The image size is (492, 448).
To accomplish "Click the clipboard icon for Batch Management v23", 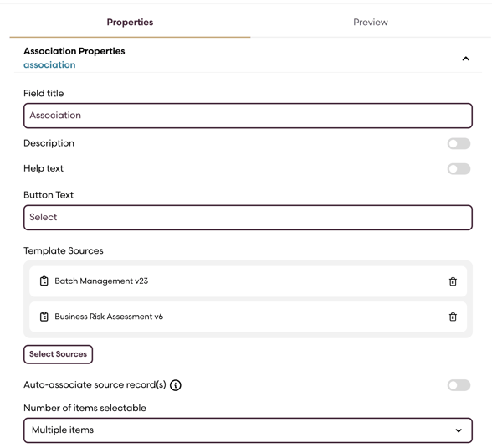I will click(x=44, y=281).
